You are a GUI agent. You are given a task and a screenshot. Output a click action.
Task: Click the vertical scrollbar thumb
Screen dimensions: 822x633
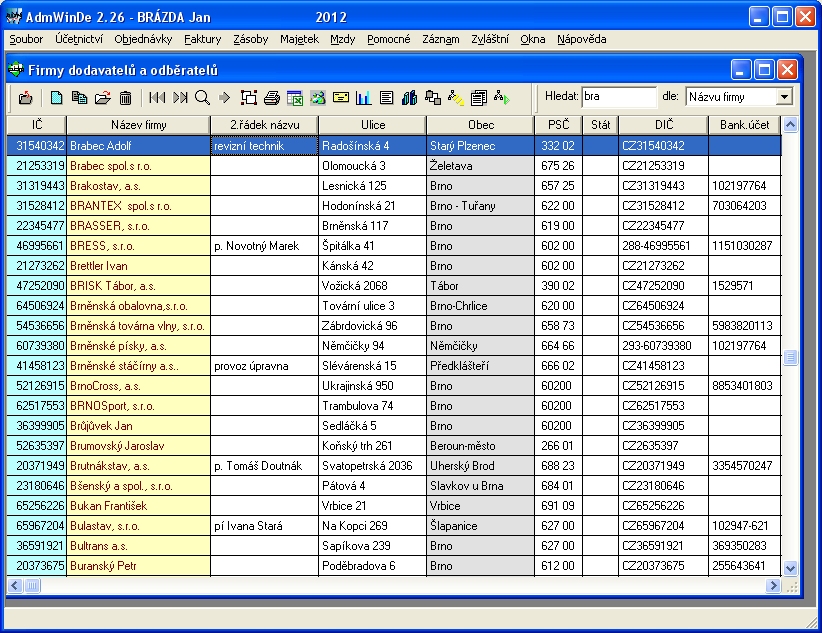pyautogui.click(x=790, y=357)
